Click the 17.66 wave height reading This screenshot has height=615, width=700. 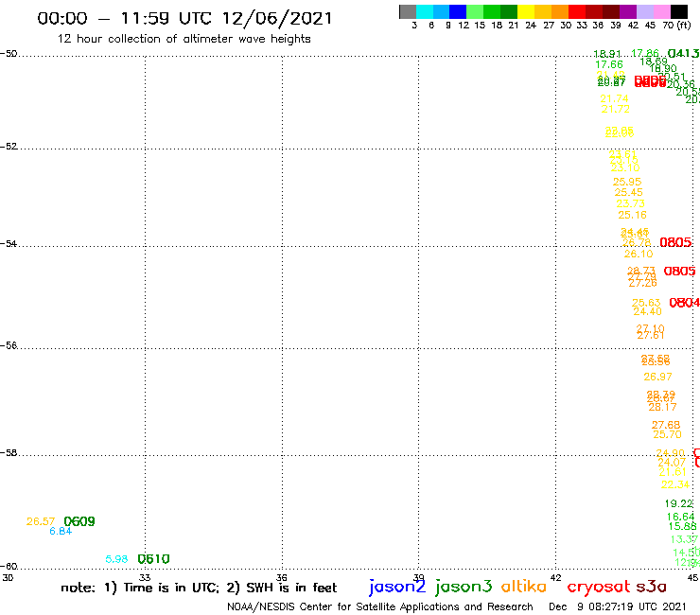[x=609, y=64]
